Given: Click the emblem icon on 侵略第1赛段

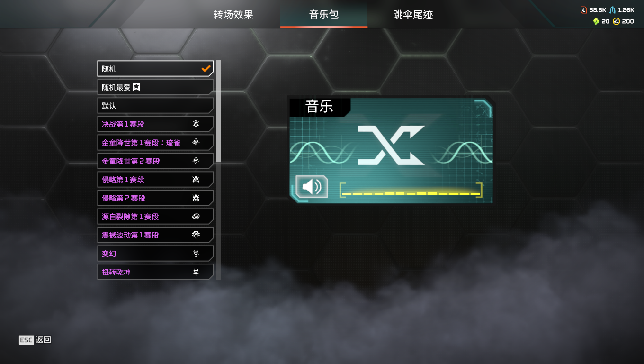Looking at the screenshot, I should 196,180.
